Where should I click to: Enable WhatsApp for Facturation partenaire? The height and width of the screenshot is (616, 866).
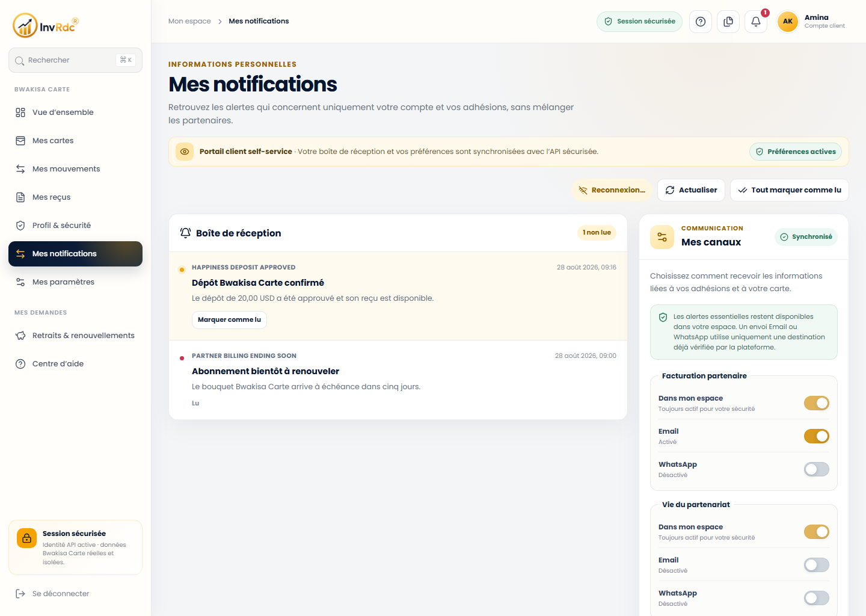pyautogui.click(x=817, y=469)
